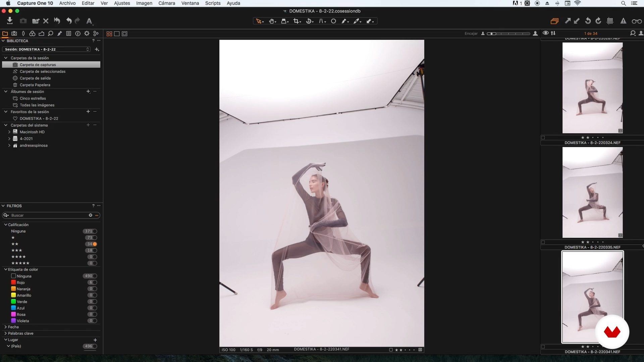Click the undo arrow icon
Screen dimensions: 644x362
[x=69, y=21]
